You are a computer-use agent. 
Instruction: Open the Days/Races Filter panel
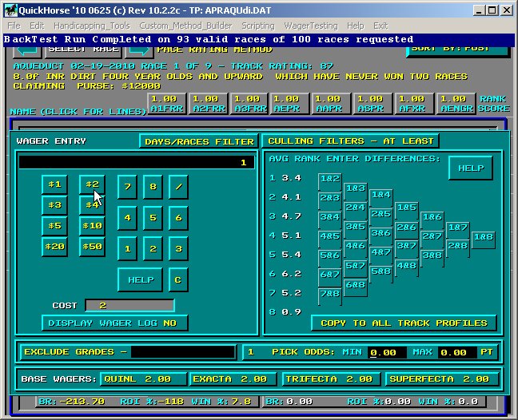(197, 141)
